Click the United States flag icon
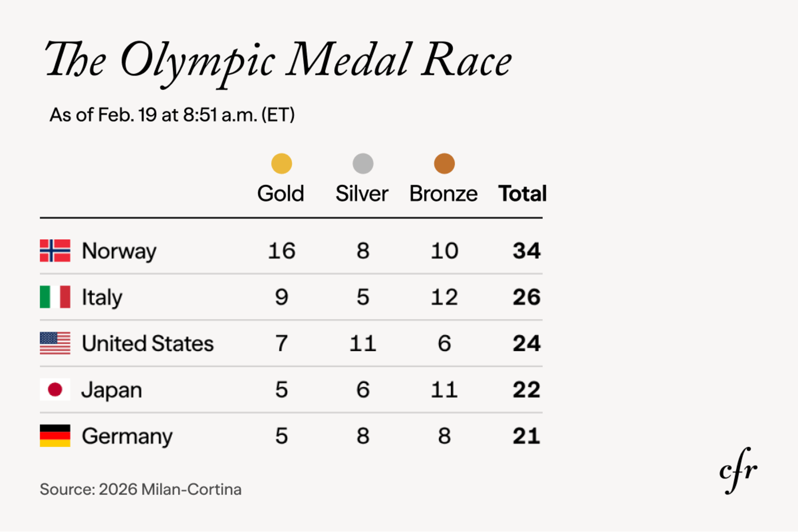 point(55,343)
